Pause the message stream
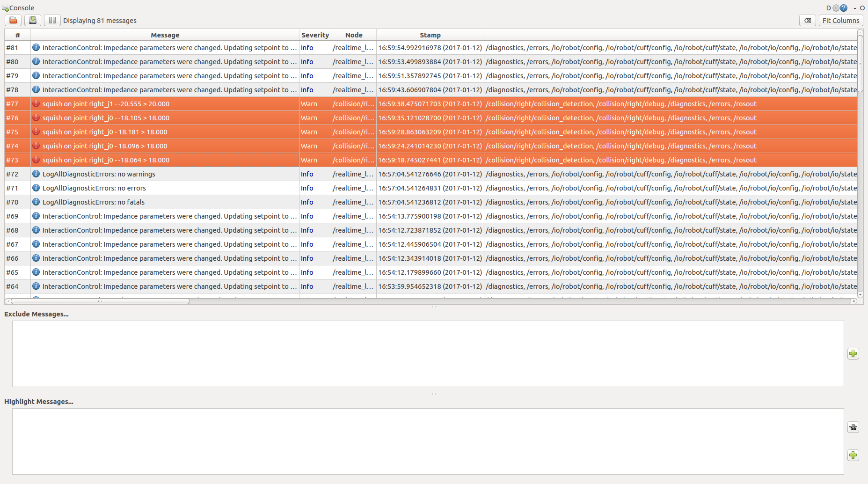The width and height of the screenshot is (868, 484). click(x=52, y=21)
